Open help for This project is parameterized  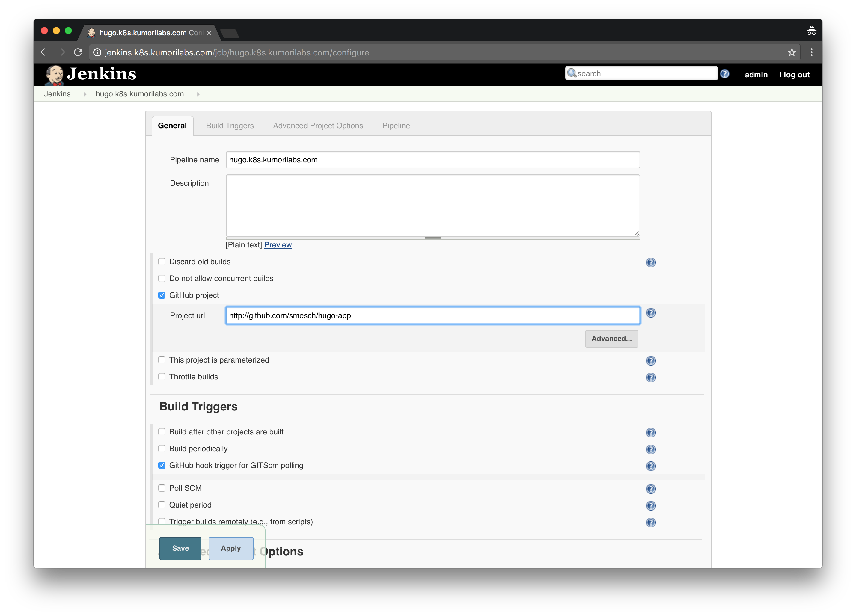pyautogui.click(x=651, y=361)
